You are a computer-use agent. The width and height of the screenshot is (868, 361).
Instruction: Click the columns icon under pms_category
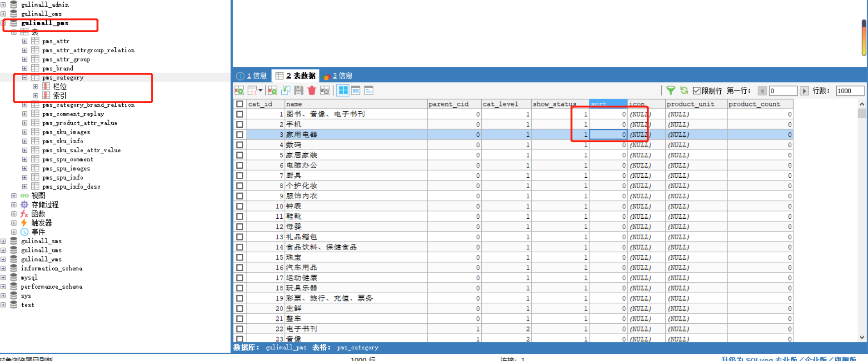[x=46, y=86]
